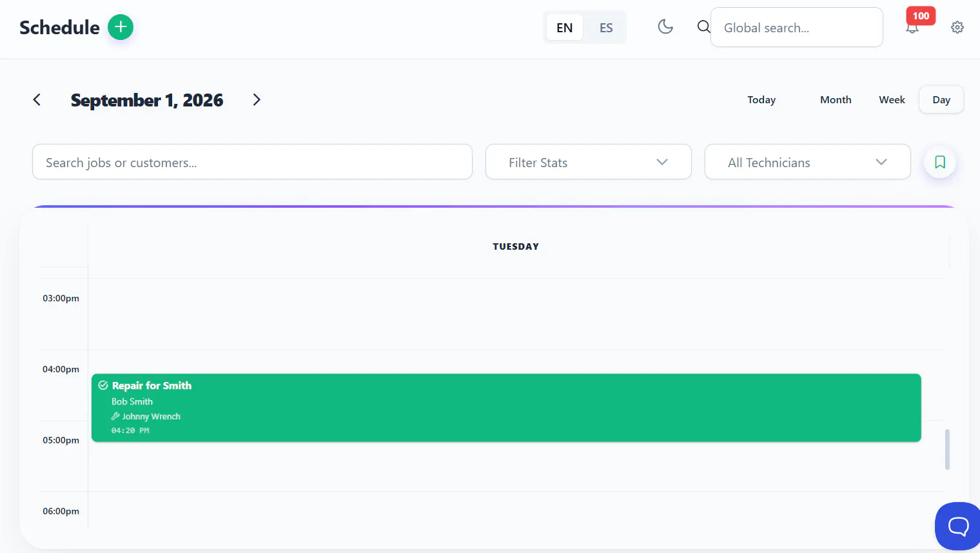Open notifications bell with 100 badge

point(912,27)
